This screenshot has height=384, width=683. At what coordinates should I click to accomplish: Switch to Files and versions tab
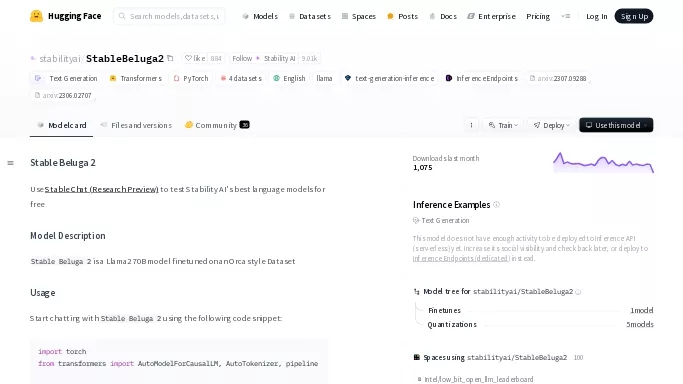click(x=136, y=125)
